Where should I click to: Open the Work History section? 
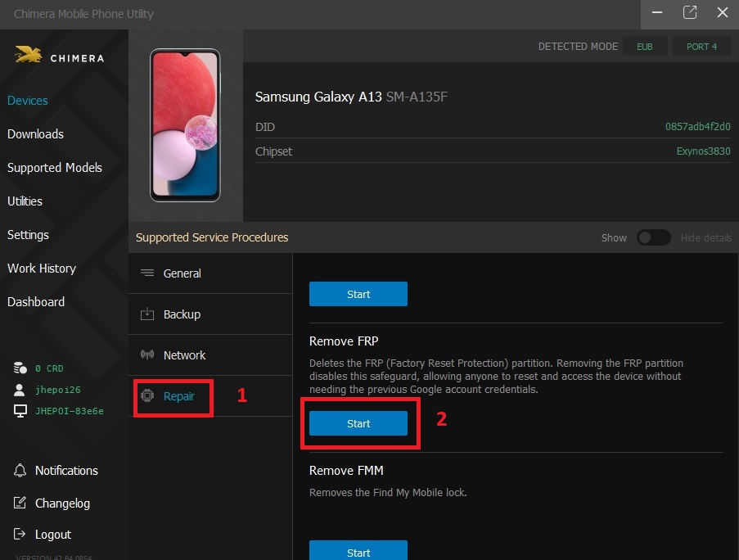coord(42,269)
